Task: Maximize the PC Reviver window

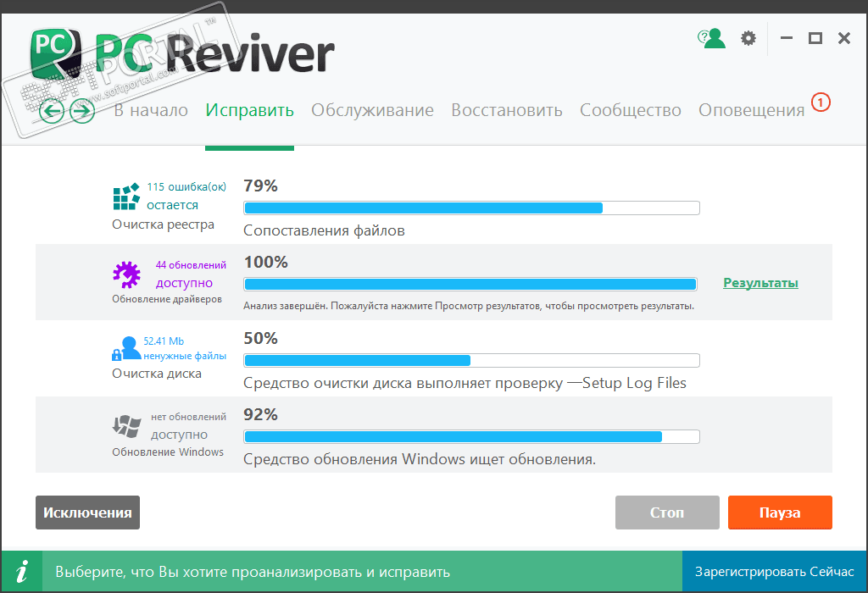Action: pyautogui.click(x=815, y=38)
